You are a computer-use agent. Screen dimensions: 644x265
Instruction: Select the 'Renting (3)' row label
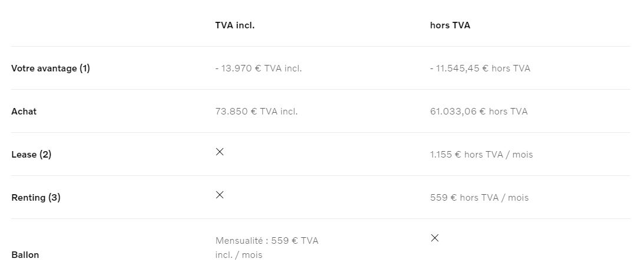pos(35,198)
